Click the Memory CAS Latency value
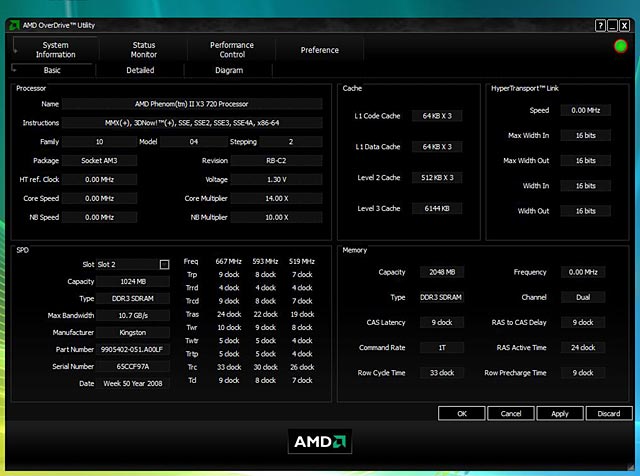Image resolution: width=640 pixels, height=476 pixels. [442, 323]
